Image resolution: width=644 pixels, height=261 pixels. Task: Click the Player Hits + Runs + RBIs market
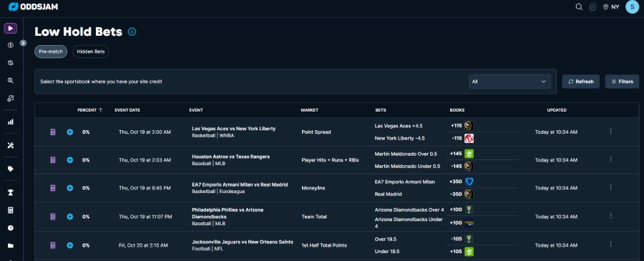click(330, 160)
